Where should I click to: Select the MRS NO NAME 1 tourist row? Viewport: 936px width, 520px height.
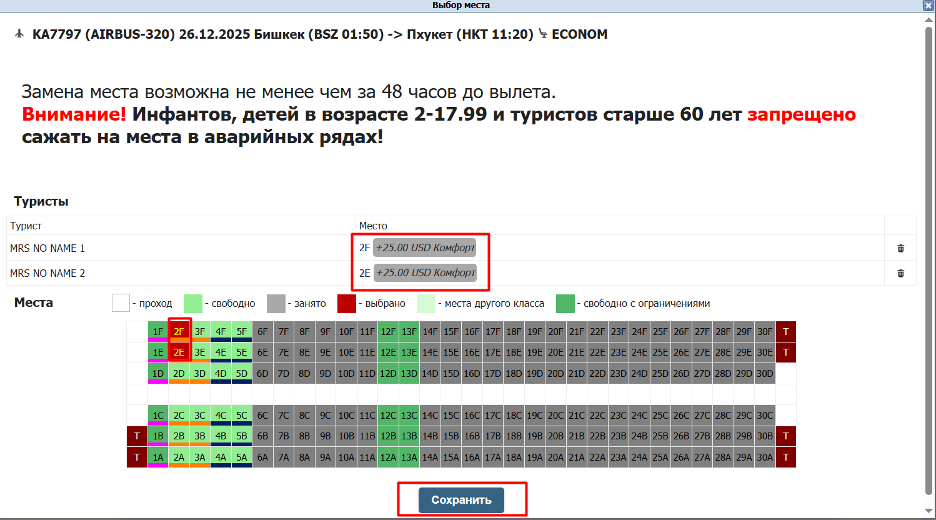click(x=48, y=248)
